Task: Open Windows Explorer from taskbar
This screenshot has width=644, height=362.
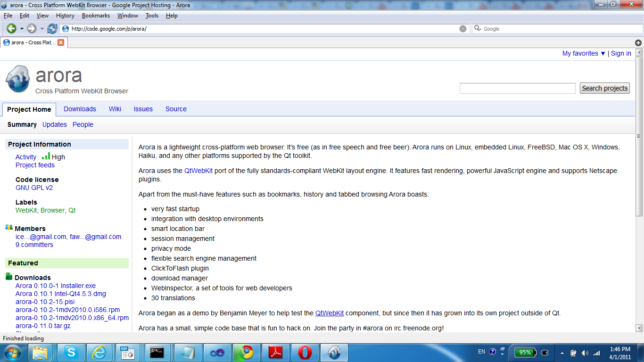Action: click(x=40, y=352)
